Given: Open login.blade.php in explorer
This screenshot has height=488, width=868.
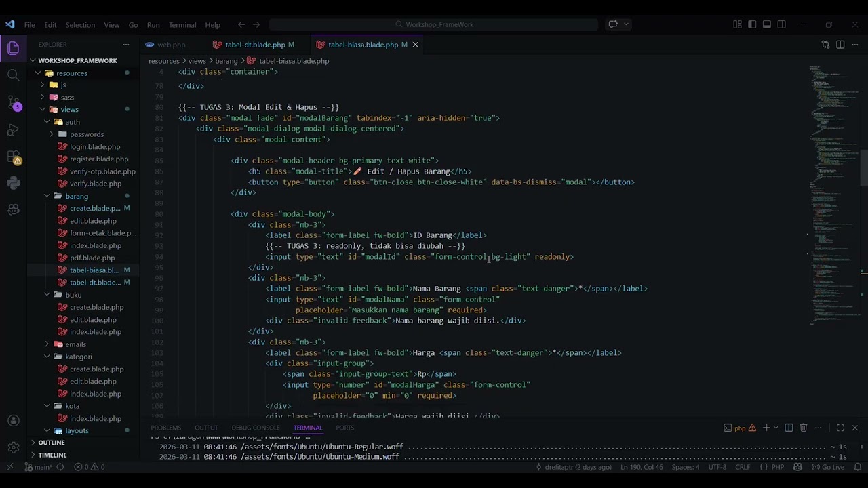Looking at the screenshot, I should pos(95,146).
